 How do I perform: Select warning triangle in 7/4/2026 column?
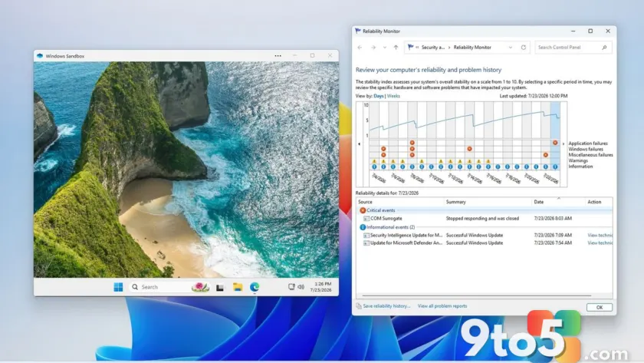pos(374,161)
